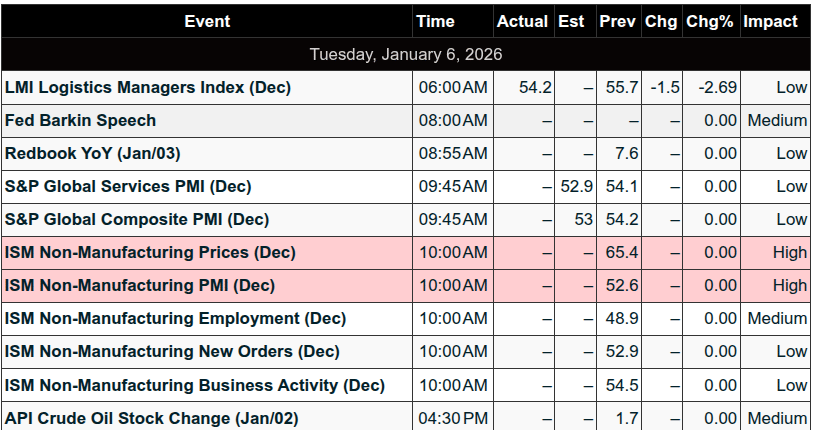Click the Chg% column header
The width and height of the screenshot is (832, 430).
click(711, 21)
